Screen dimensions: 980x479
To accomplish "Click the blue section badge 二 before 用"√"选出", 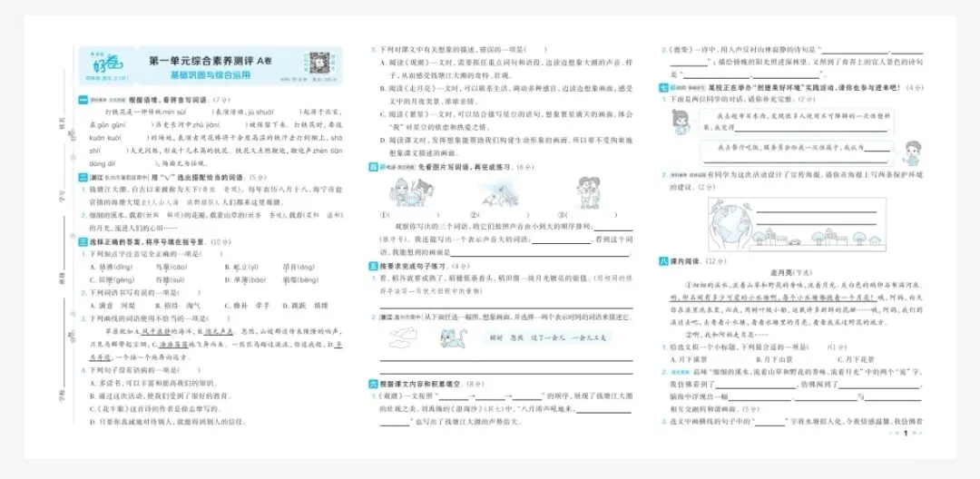I will (82, 178).
